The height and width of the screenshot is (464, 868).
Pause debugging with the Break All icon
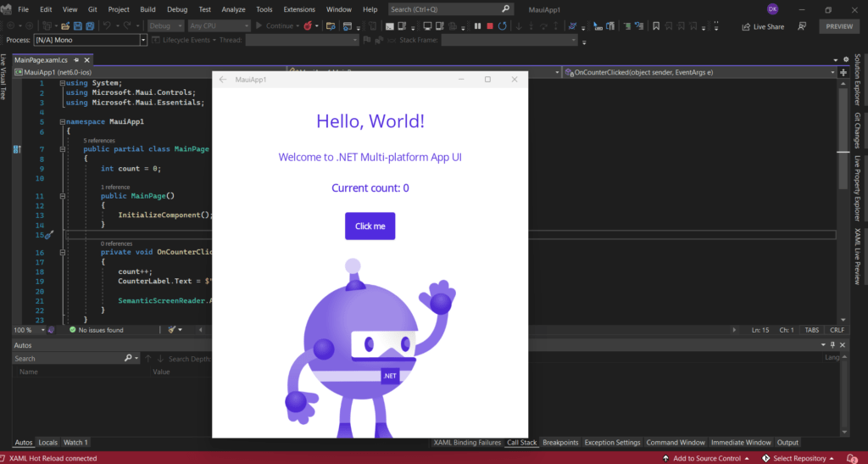point(477,26)
